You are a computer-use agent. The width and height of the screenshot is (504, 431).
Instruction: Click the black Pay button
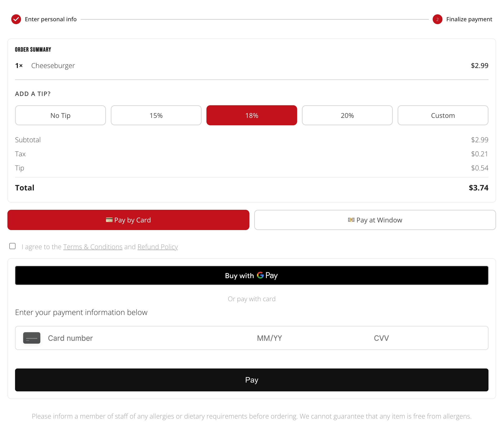click(252, 380)
